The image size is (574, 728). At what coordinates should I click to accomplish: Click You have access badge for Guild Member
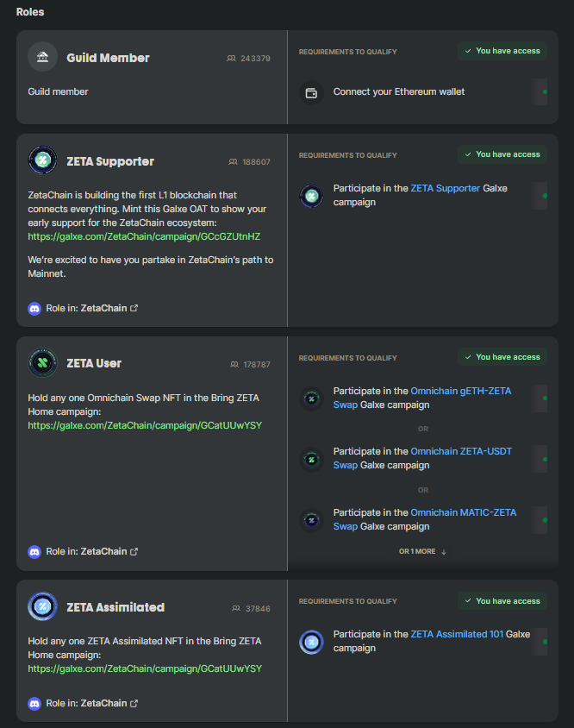(502, 51)
